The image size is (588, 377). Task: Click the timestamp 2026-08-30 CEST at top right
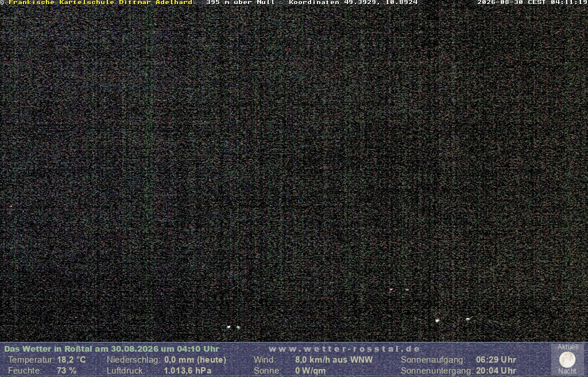(532, 2)
